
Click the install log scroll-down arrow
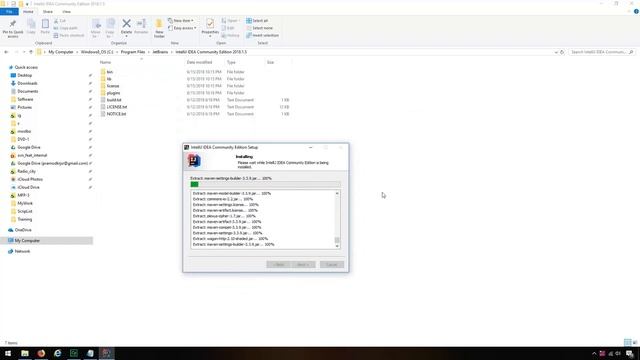pyautogui.click(x=337, y=246)
